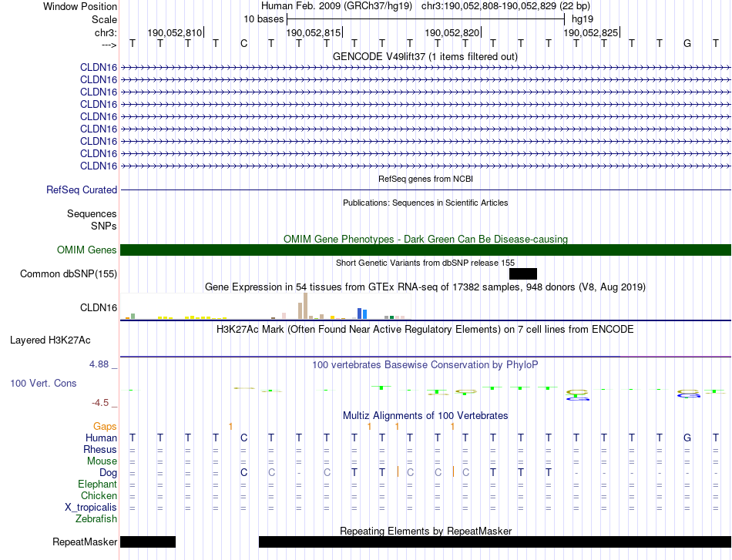
Task: Click the hg19 label beside scale bar
Action: (x=583, y=19)
